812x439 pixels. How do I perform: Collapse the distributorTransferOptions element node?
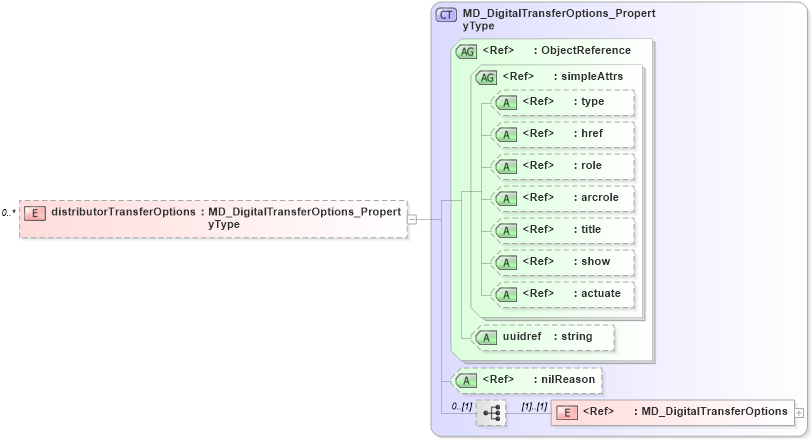(x=412, y=220)
